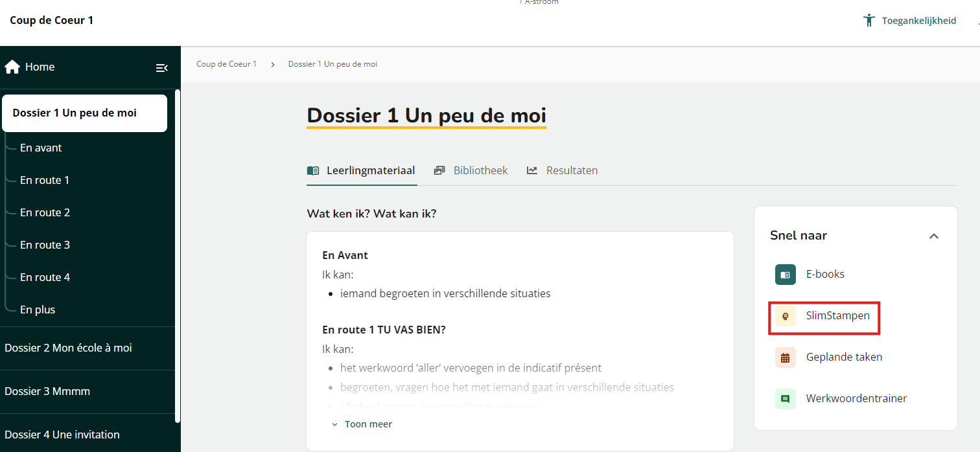Click the Home house icon
The width and height of the screenshot is (980, 452).
tap(12, 67)
